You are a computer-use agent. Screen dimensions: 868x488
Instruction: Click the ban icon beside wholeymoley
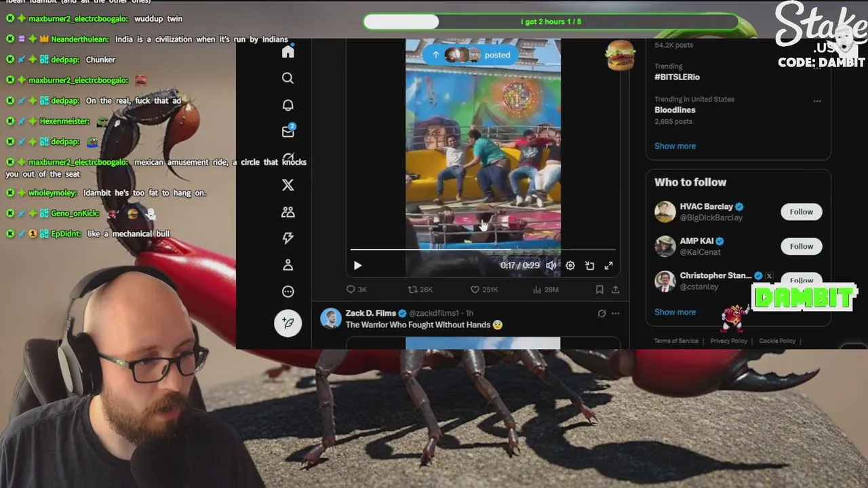10,192
